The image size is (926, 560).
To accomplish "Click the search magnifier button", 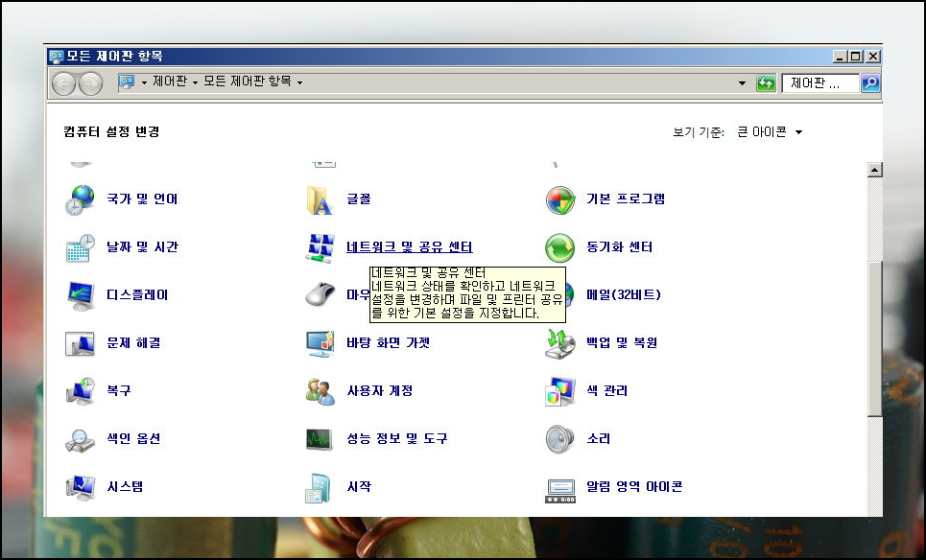I will pyautogui.click(x=870, y=83).
